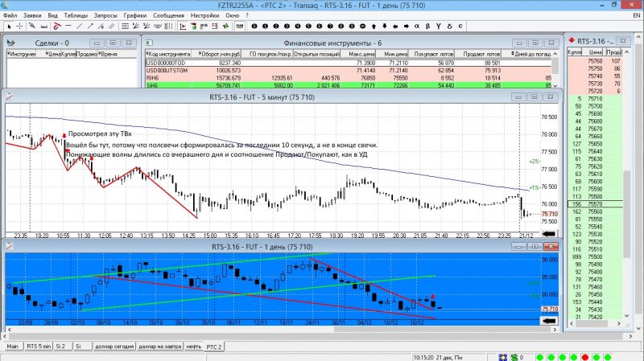644x361 pixels.
Task: Click the Время column header in Сделки
Action: point(109,54)
